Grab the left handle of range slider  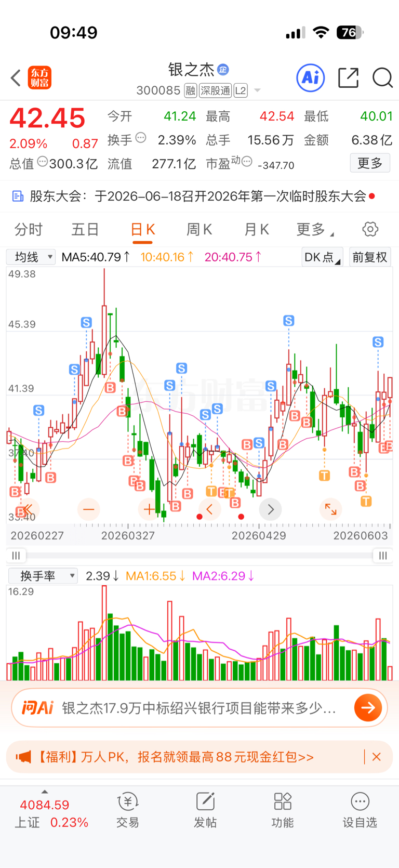16,556
